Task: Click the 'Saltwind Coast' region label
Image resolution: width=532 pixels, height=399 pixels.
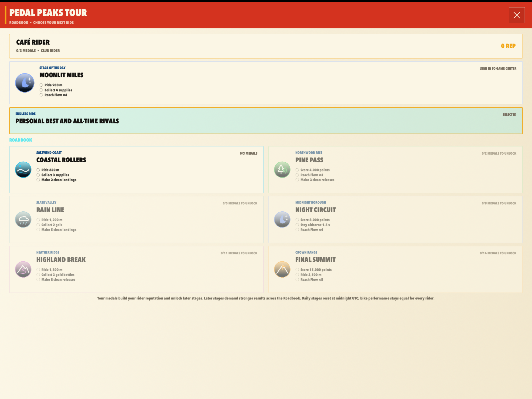Action: [x=49, y=153]
